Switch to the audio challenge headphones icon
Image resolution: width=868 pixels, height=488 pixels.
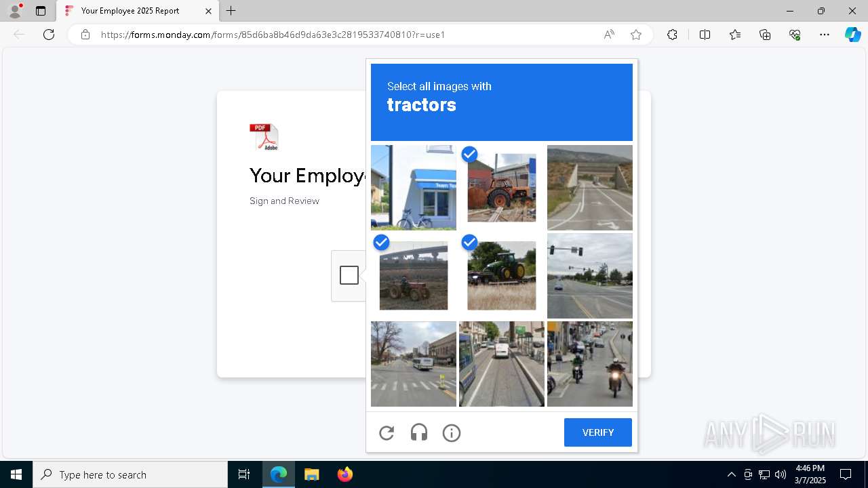(x=419, y=432)
